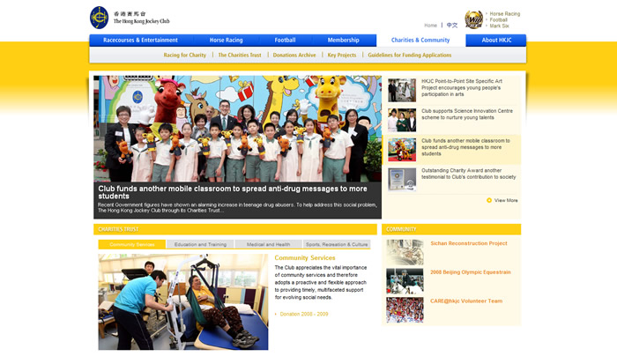Click the gold Win emblem icon

(474, 19)
